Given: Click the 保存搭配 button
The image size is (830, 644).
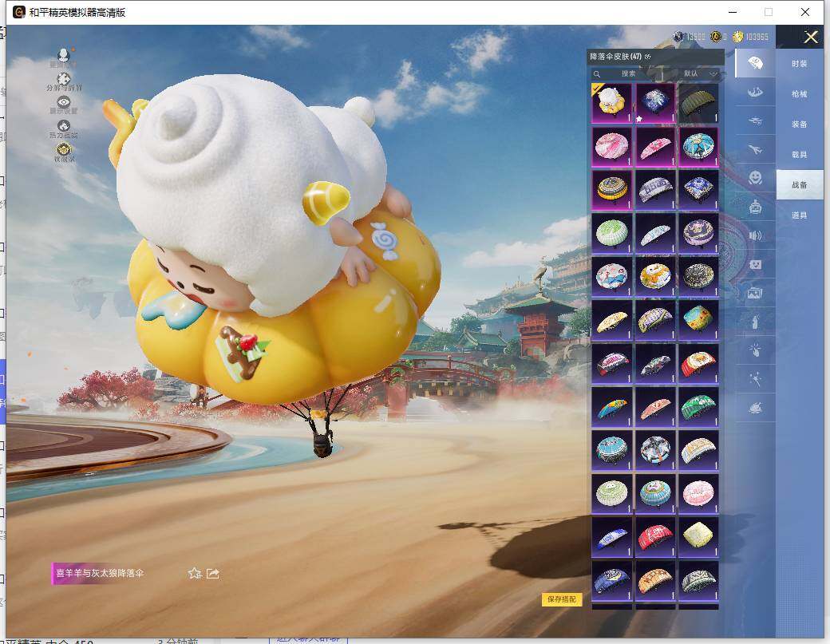Looking at the screenshot, I should (x=562, y=599).
